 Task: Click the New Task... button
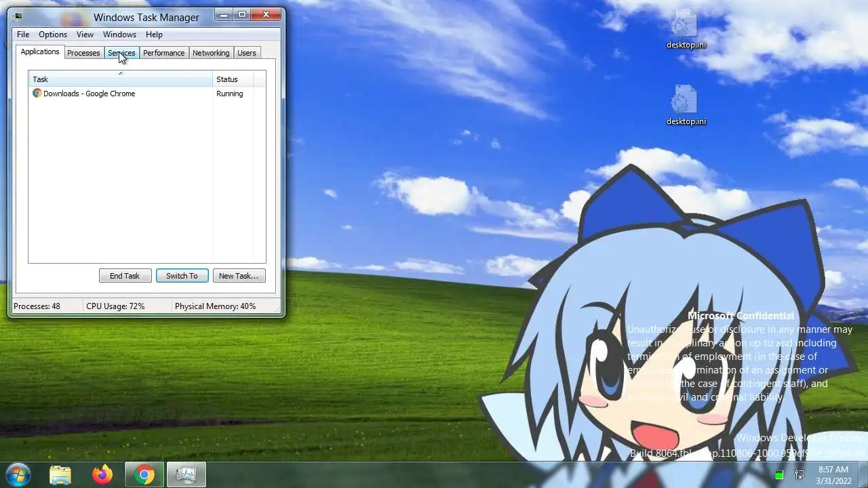tap(239, 276)
